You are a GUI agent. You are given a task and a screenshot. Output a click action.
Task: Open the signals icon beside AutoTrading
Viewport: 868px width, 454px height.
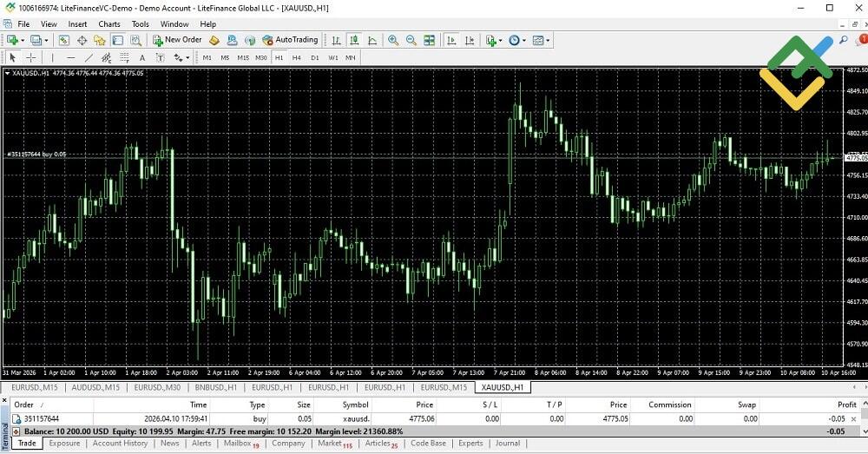tap(250, 40)
